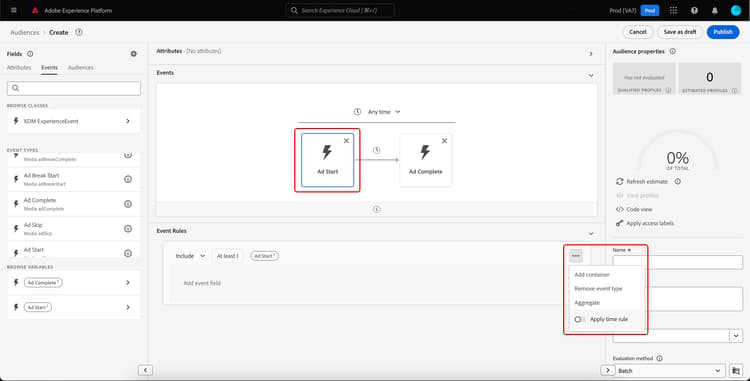Click the Cancel button
The image size is (750, 381).
click(638, 32)
